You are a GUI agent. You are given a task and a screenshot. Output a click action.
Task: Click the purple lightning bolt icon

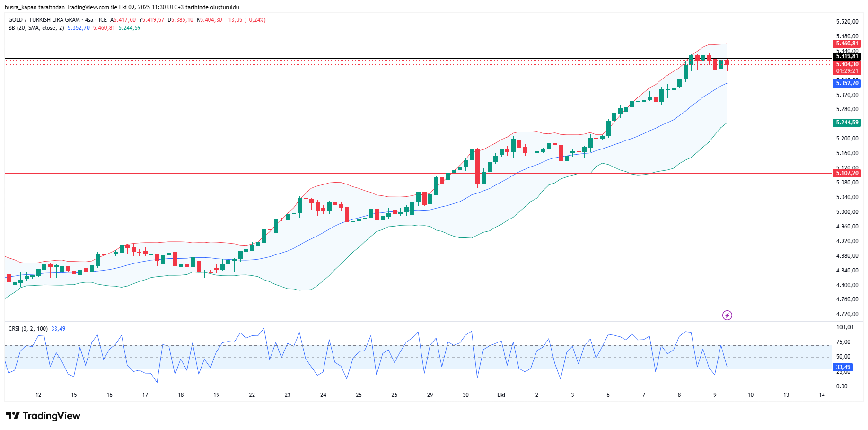tap(727, 315)
